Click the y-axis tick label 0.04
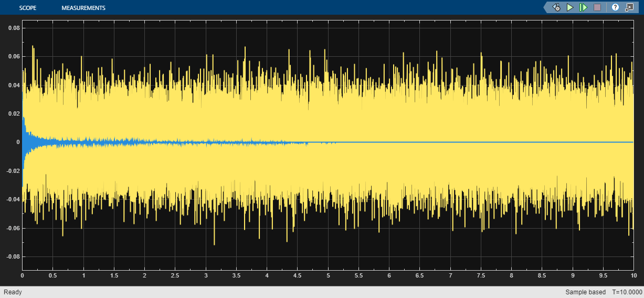This screenshot has width=644, height=298. [x=14, y=85]
